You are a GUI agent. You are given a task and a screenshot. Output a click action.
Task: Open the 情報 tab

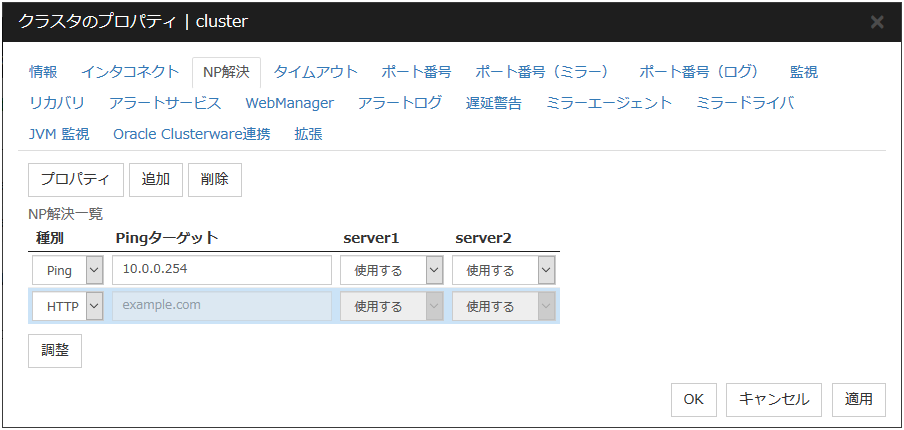click(x=43, y=72)
